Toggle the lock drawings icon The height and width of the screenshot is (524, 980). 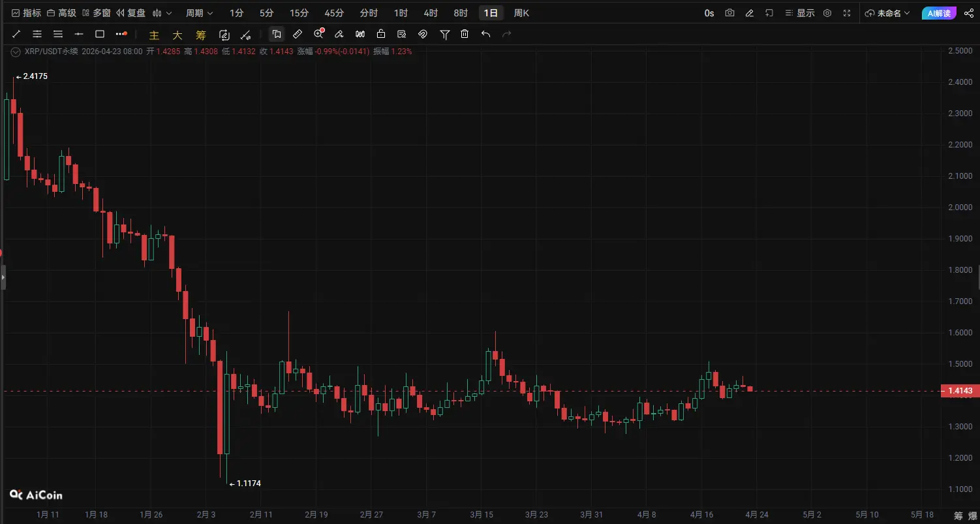(381, 34)
